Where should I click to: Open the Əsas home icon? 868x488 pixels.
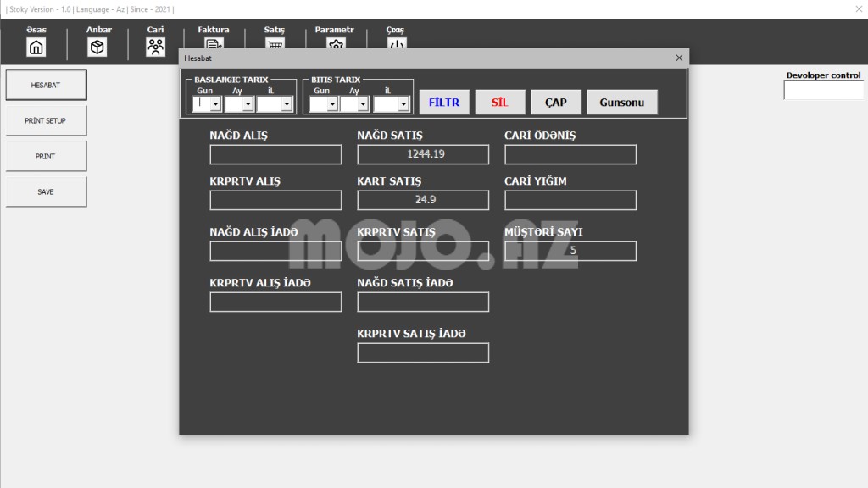click(36, 47)
